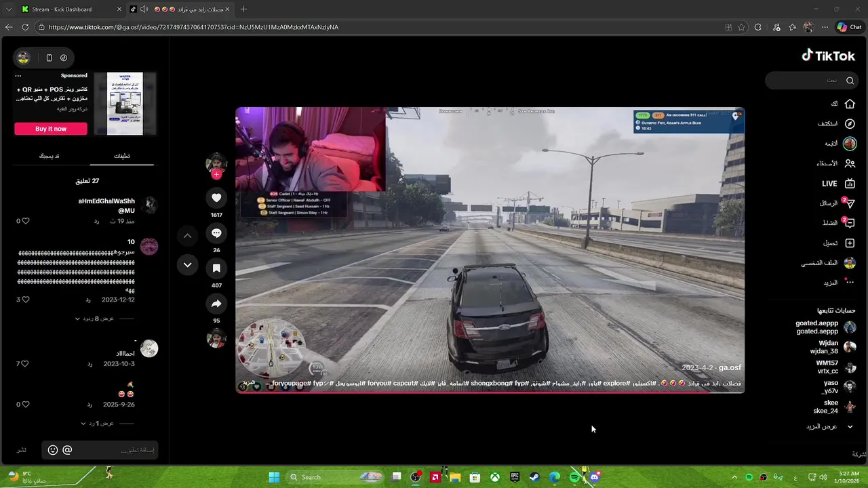Image resolution: width=868 pixels, height=488 pixels.
Task: Go to next video with down arrow
Action: click(187, 265)
